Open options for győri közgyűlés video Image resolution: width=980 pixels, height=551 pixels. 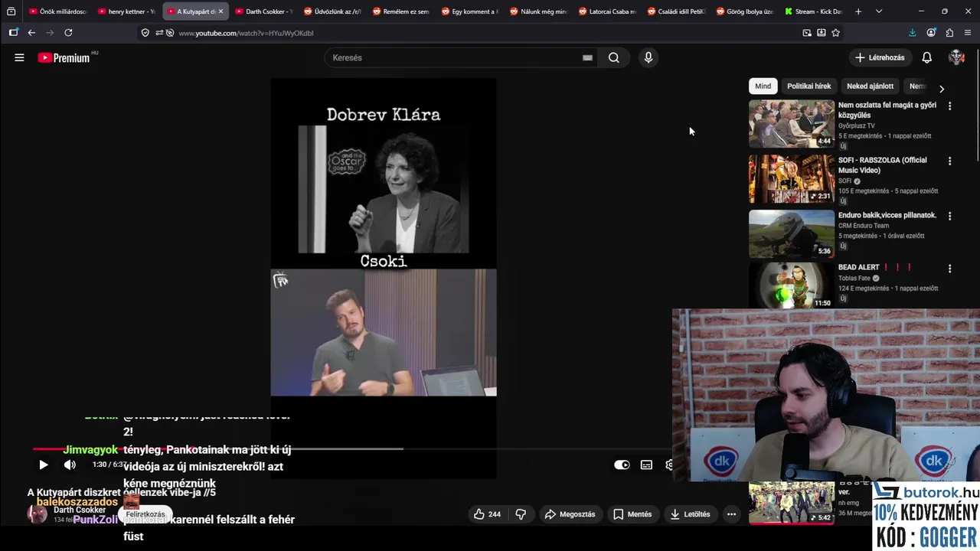click(949, 106)
